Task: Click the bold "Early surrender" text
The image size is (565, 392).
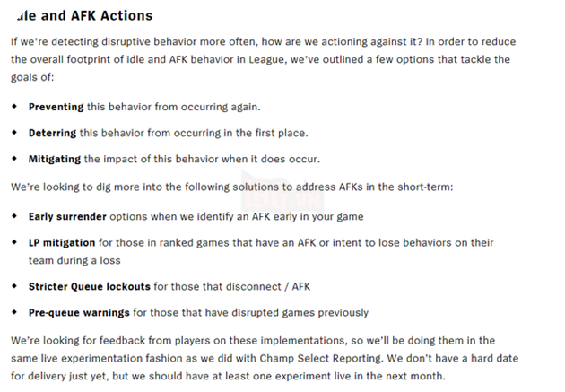Action: point(67,217)
